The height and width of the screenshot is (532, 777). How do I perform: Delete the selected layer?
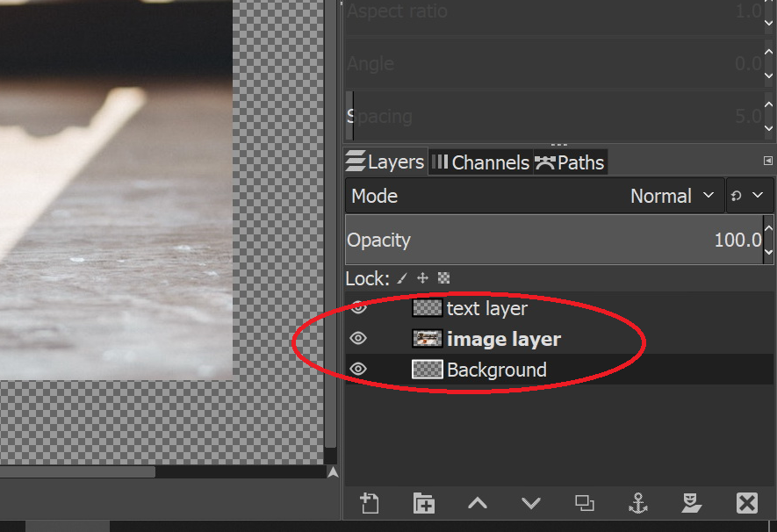(x=746, y=503)
